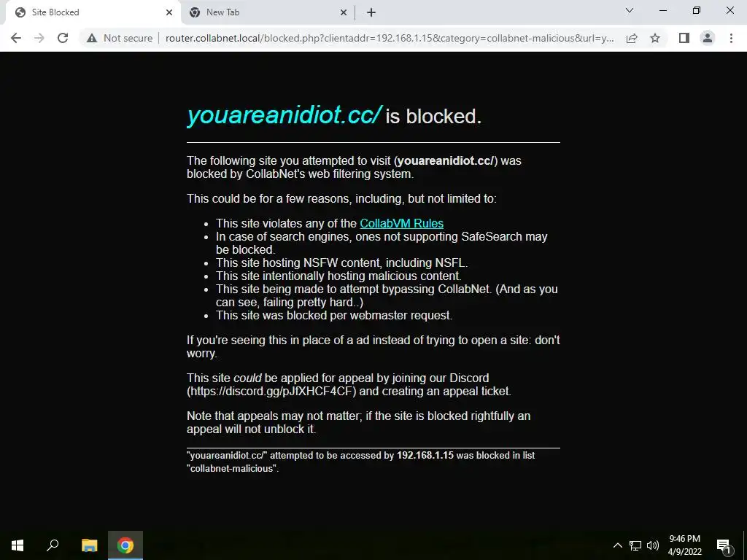
Task: Open File Explorer from taskbar
Action: click(89, 545)
